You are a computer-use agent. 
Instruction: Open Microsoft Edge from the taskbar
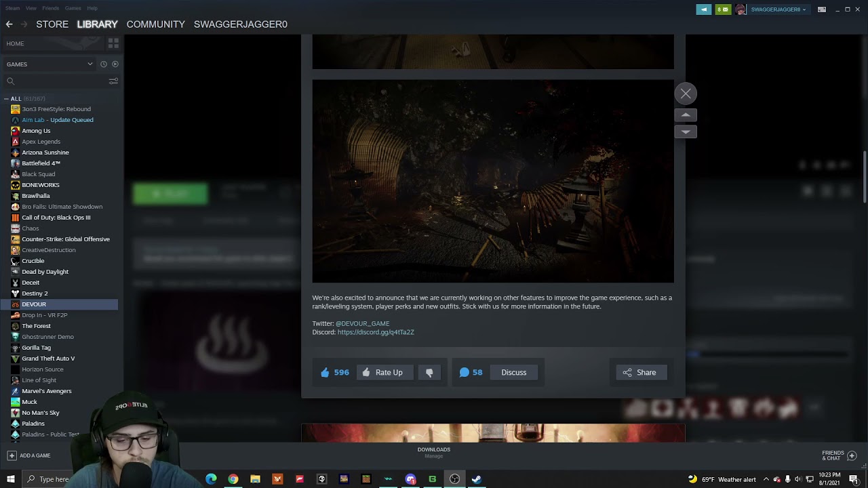(x=211, y=479)
